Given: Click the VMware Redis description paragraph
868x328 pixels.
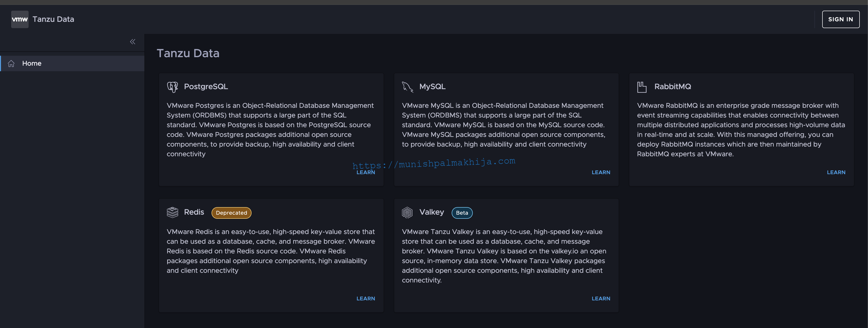Looking at the screenshot, I should 271,251.
